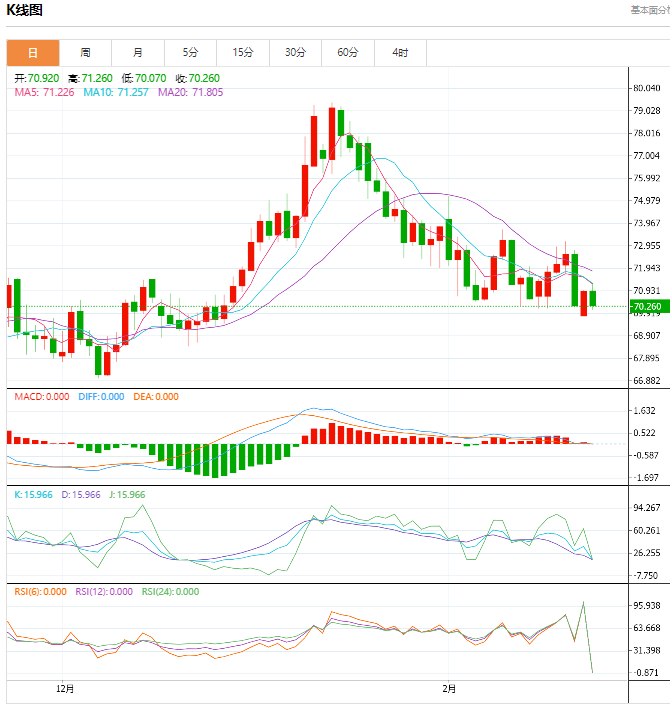
Task: Click the MA10: 71.257 legend label
Action: 116,92
